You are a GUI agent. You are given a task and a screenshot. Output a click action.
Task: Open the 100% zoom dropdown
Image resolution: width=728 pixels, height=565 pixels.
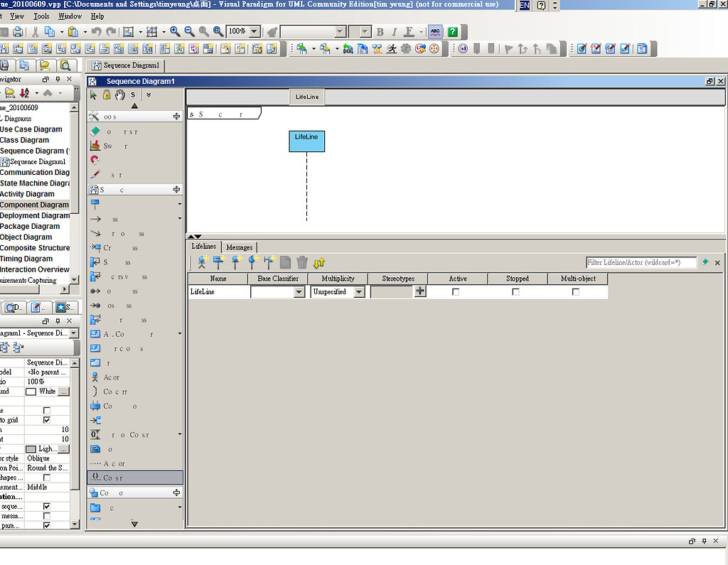pyautogui.click(x=255, y=31)
